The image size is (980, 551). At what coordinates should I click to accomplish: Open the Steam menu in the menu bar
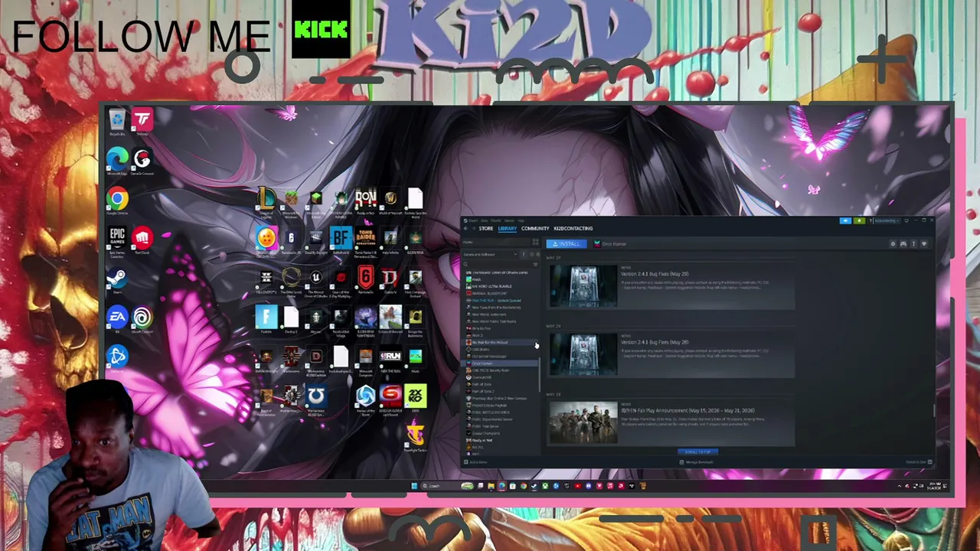pos(473,220)
